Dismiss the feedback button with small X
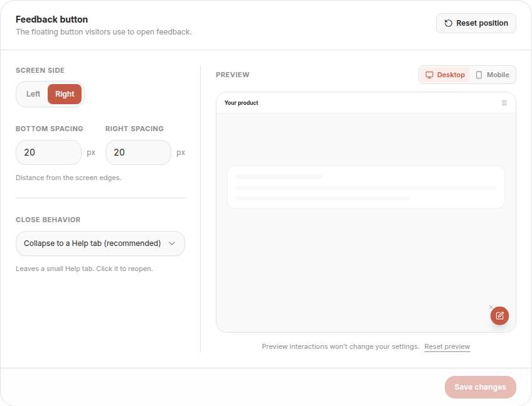Screen dimensions: 532x406 click(491, 307)
